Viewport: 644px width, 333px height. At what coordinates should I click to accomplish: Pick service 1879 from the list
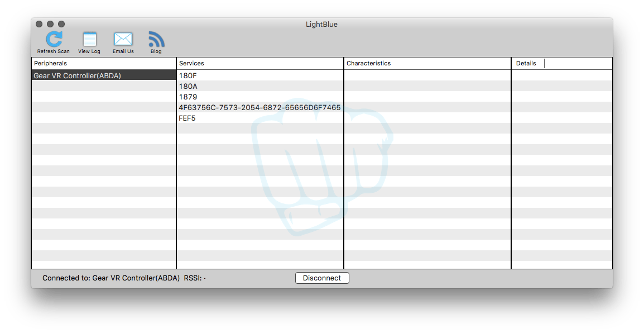point(188,97)
